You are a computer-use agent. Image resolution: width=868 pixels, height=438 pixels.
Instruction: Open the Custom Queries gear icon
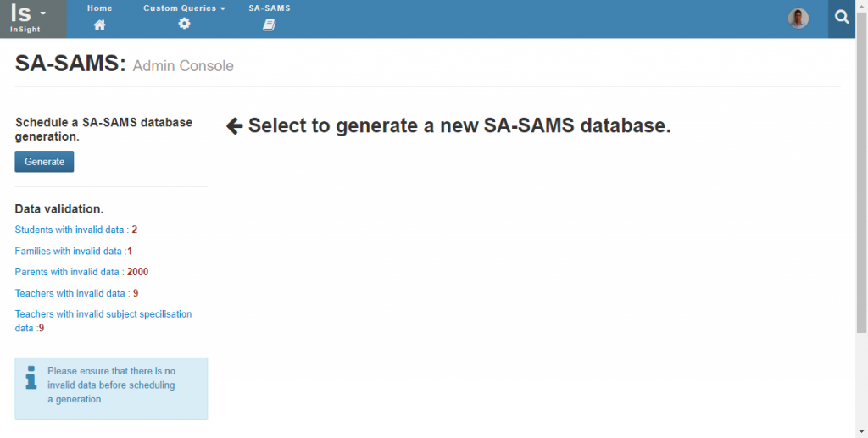point(184,23)
